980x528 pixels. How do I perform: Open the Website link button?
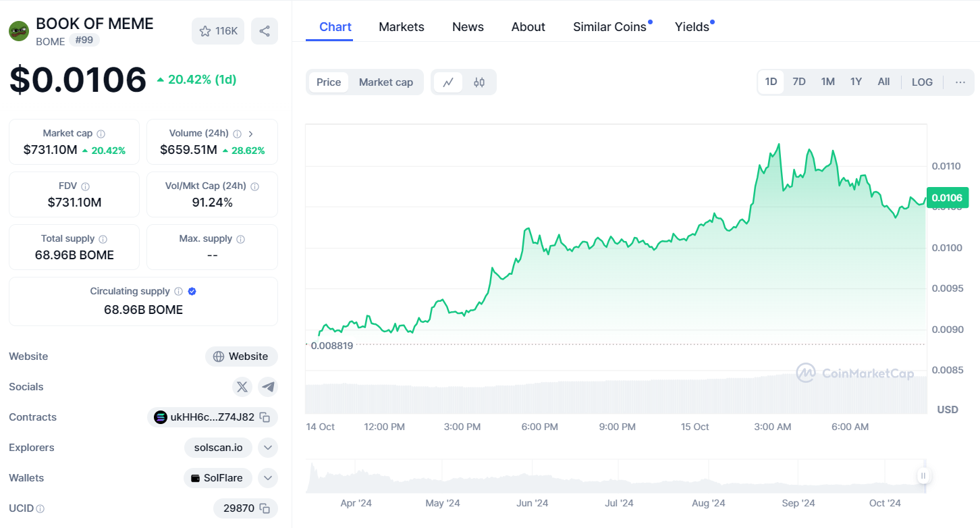click(242, 357)
